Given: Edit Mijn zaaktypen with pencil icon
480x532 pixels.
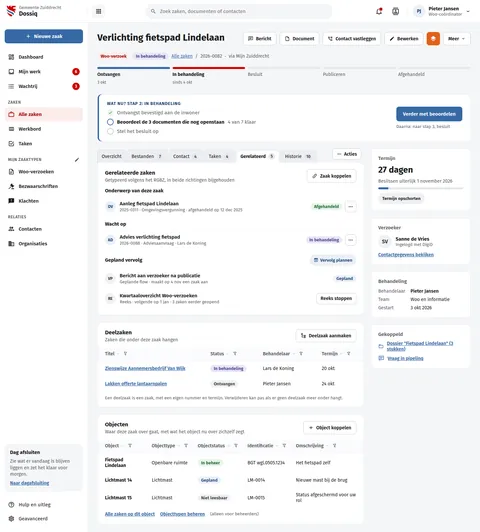Looking at the screenshot, I should [x=77, y=159].
